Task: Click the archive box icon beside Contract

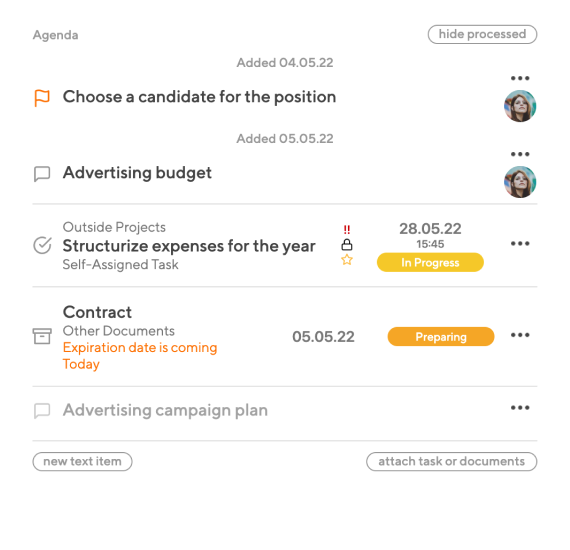Action: click(x=42, y=336)
